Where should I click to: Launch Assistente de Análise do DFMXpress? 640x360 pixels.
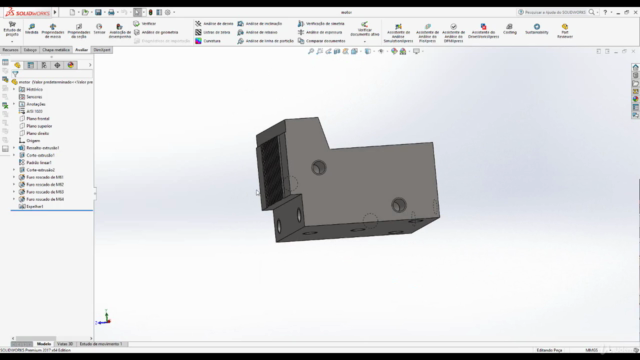453,33
